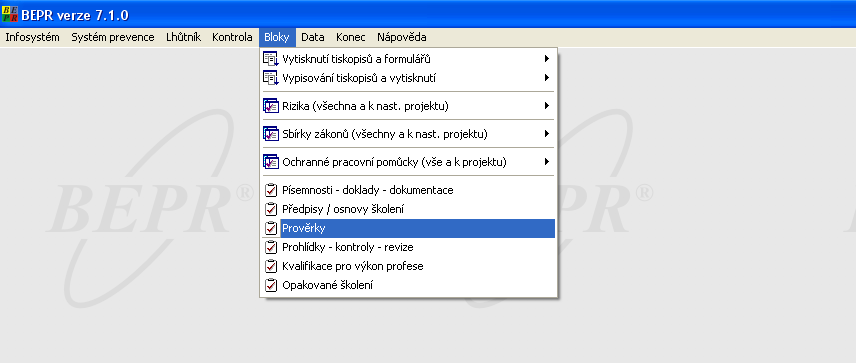Select the highlighted Prověrky item
The height and width of the screenshot is (363, 856).
(408, 228)
